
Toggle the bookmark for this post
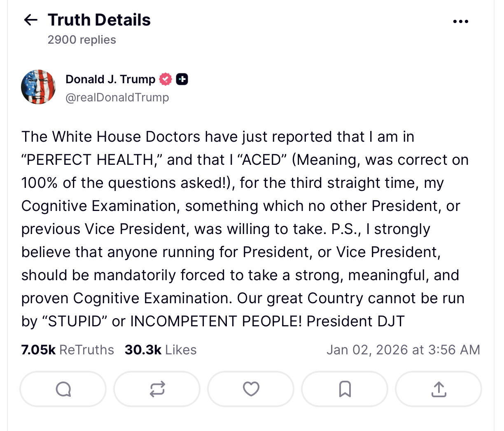345,389
